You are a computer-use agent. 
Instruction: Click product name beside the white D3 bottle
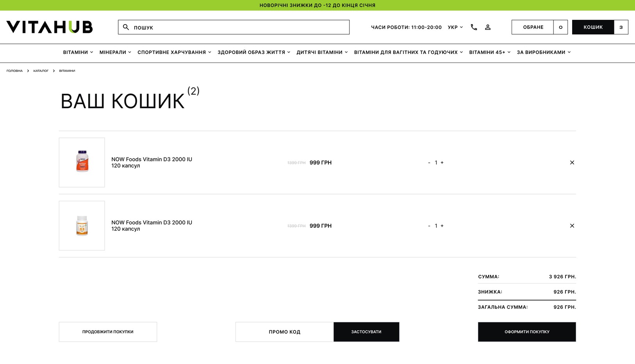[152, 226]
